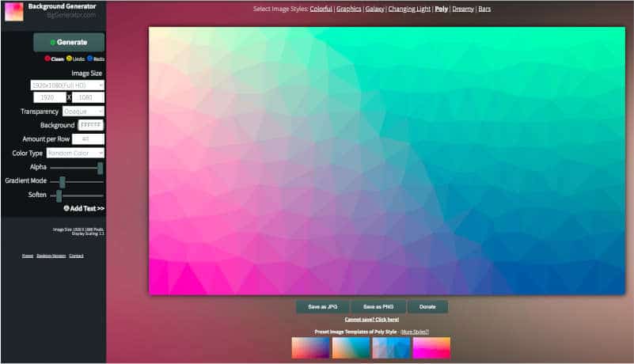Select the pink-magenta preset template thumbnail

431,348
